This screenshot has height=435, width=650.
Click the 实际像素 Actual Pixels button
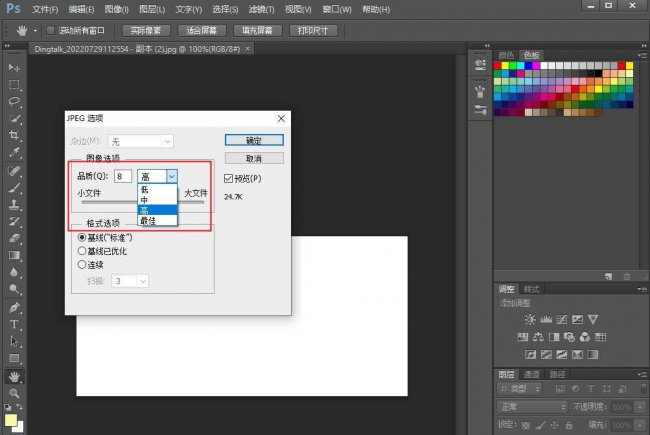pos(146,30)
